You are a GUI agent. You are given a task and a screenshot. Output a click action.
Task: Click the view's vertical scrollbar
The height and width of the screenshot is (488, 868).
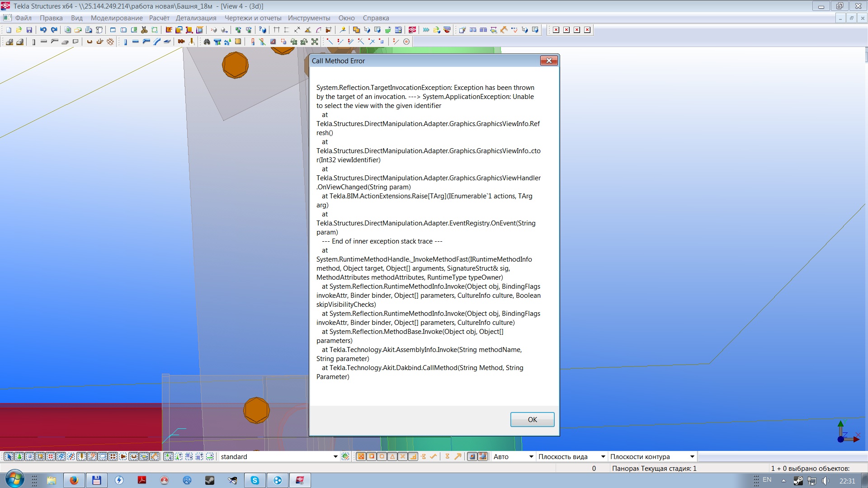click(865, 226)
